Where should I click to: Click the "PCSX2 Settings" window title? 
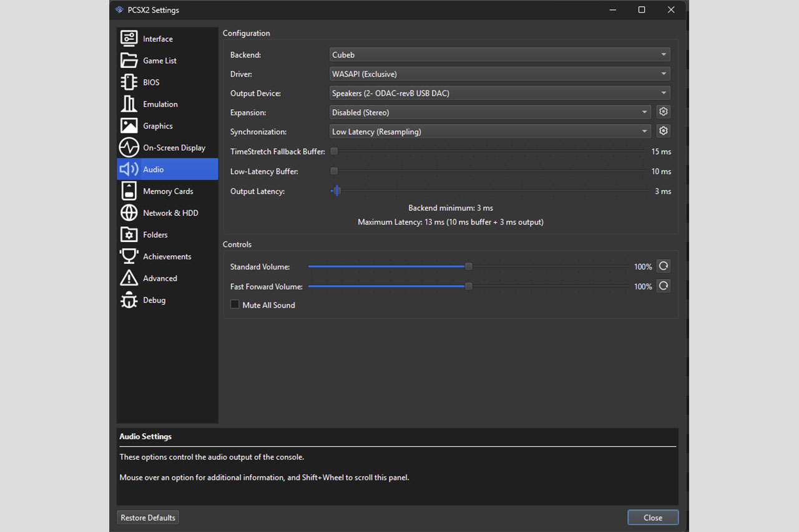click(154, 10)
